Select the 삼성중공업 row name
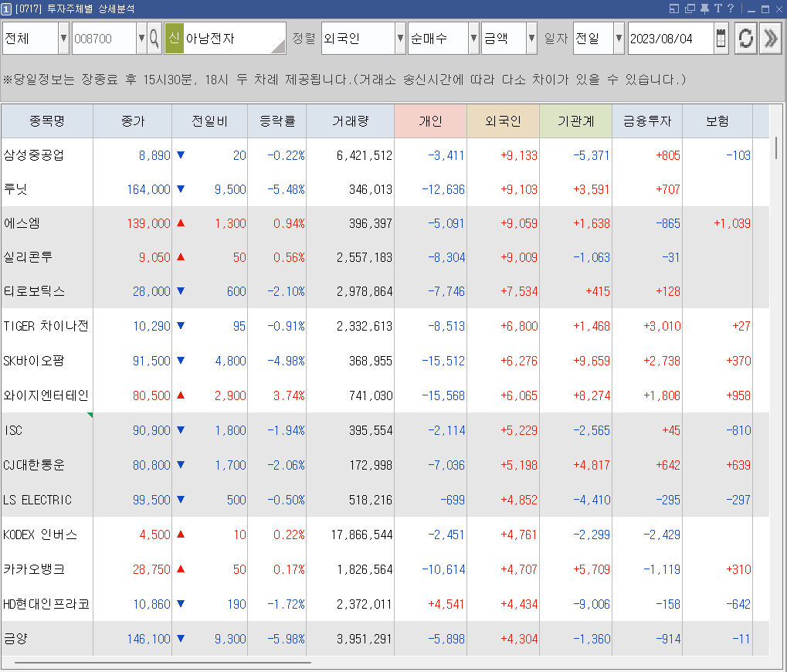Image resolution: width=787 pixels, height=672 pixels. point(34,155)
